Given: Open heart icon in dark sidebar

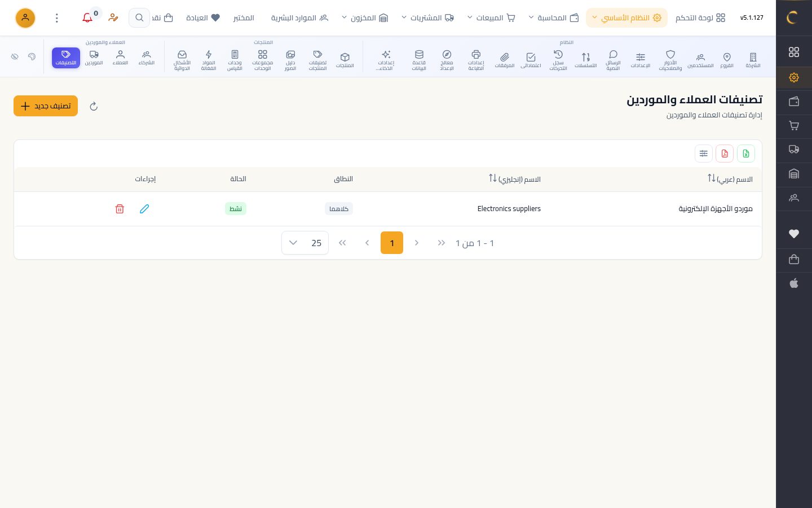Looking at the screenshot, I should (794, 234).
